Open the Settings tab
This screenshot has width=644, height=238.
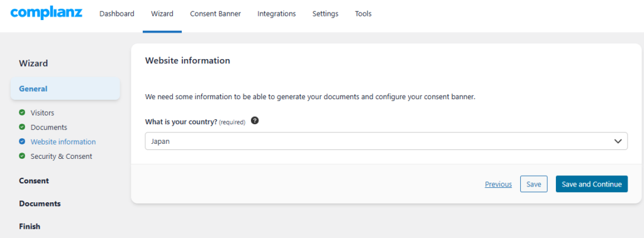[325, 14]
